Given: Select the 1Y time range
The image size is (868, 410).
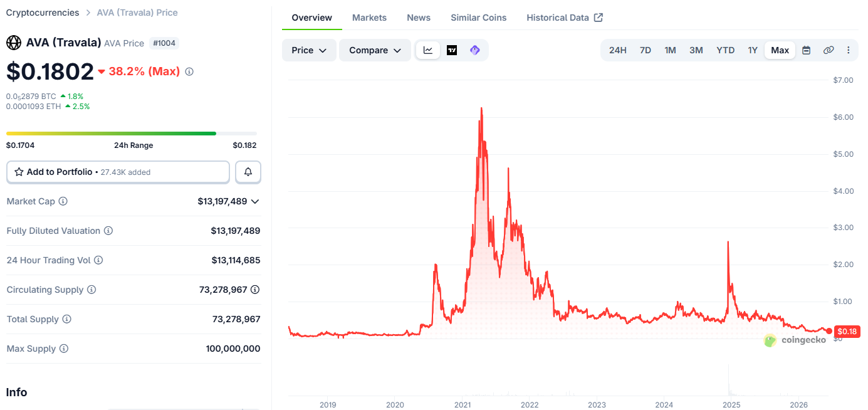Looking at the screenshot, I should (753, 50).
